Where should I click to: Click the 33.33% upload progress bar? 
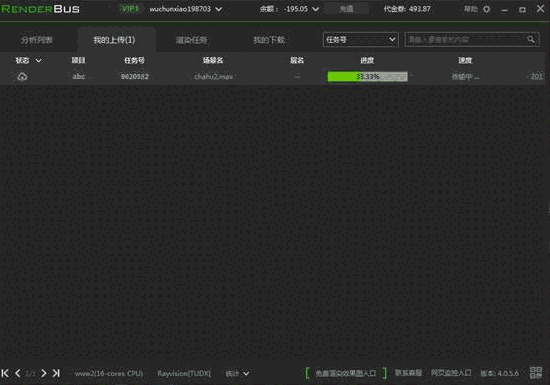[367, 76]
